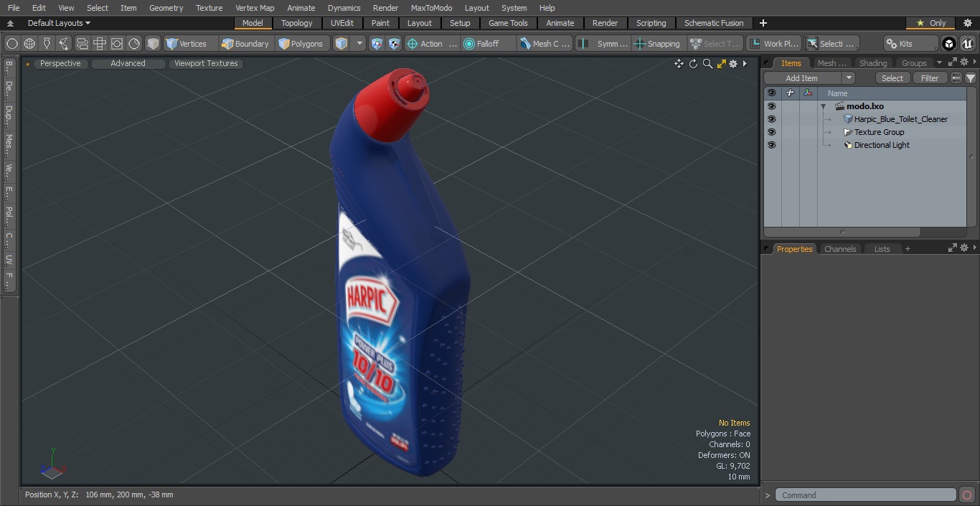Click the funnel filter icon in Items panel
The width and height of the screenshot is (980, 506).
(x=971, y=78)
